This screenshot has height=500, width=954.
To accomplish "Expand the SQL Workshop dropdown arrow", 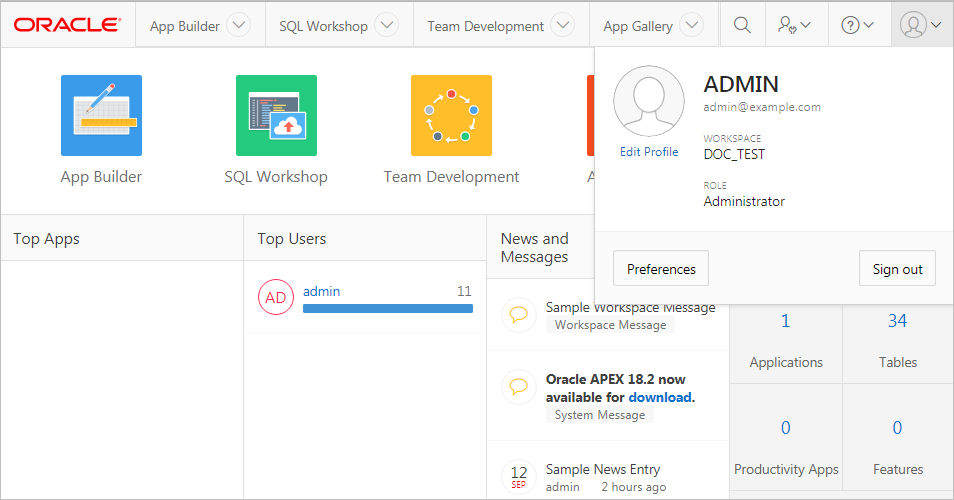I will [386, 26].
